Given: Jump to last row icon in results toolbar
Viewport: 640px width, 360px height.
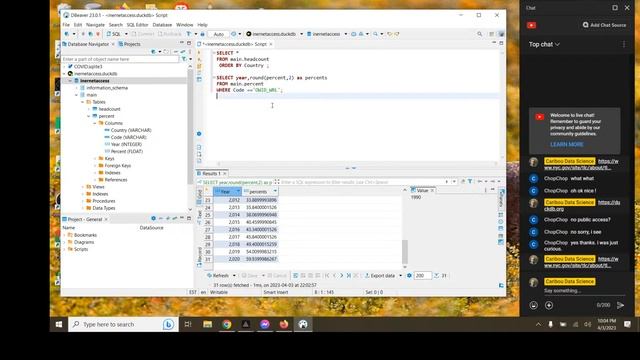Looking at the screenshot, I should [x=349, y=276].
